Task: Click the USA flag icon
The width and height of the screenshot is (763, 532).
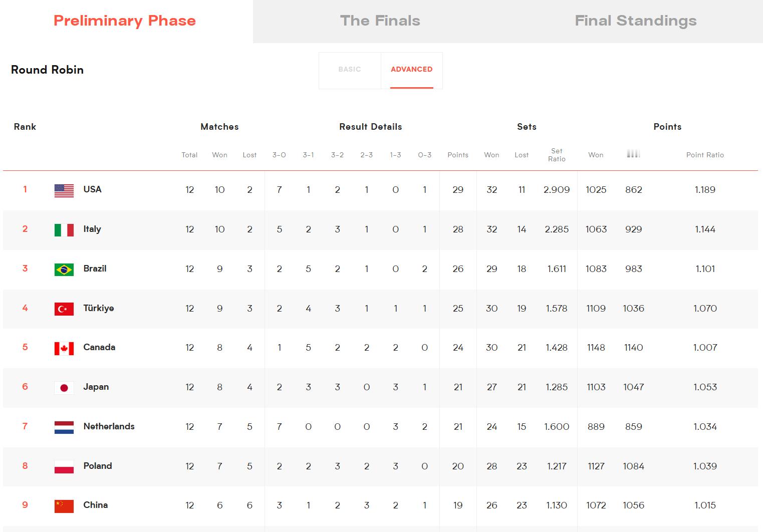Action: [64, 190]
